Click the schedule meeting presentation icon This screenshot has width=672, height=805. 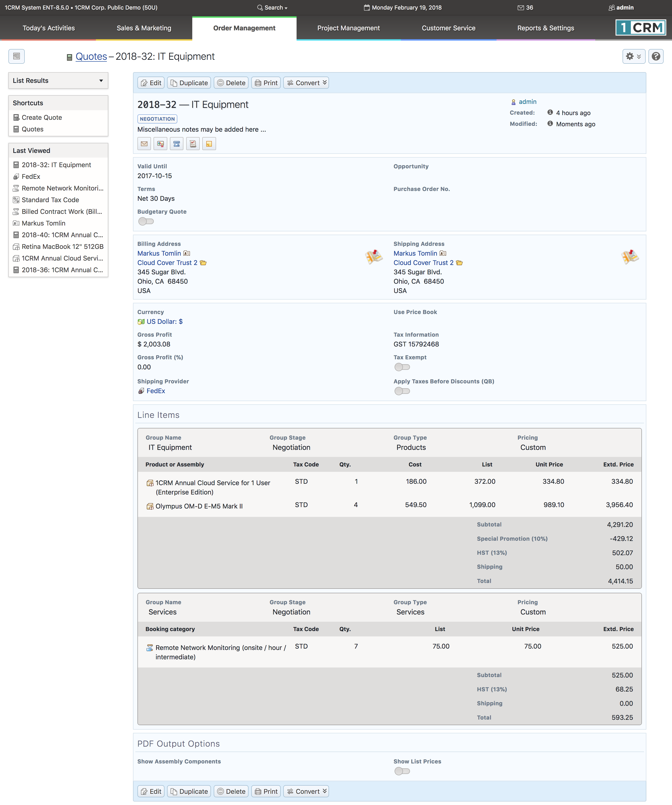(160, 144)
